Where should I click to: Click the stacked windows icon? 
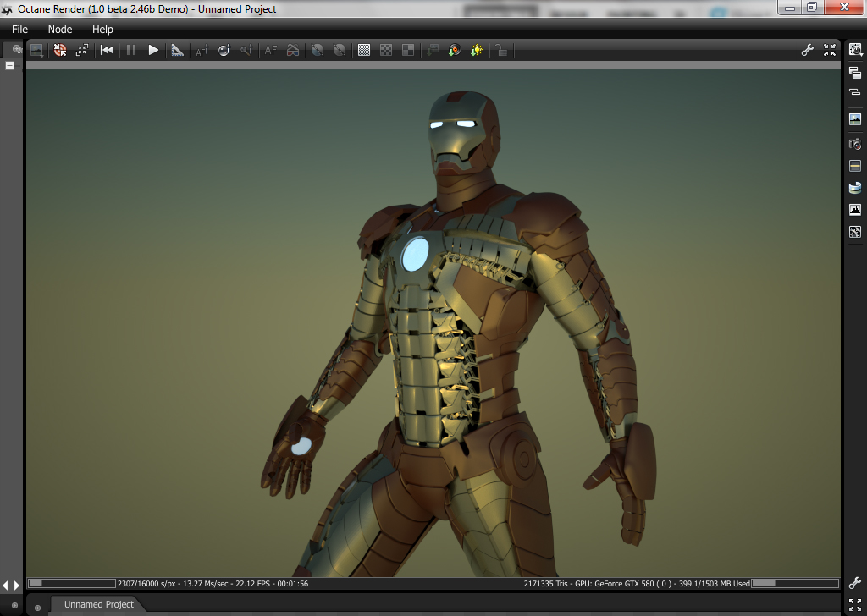pos(855,73)
